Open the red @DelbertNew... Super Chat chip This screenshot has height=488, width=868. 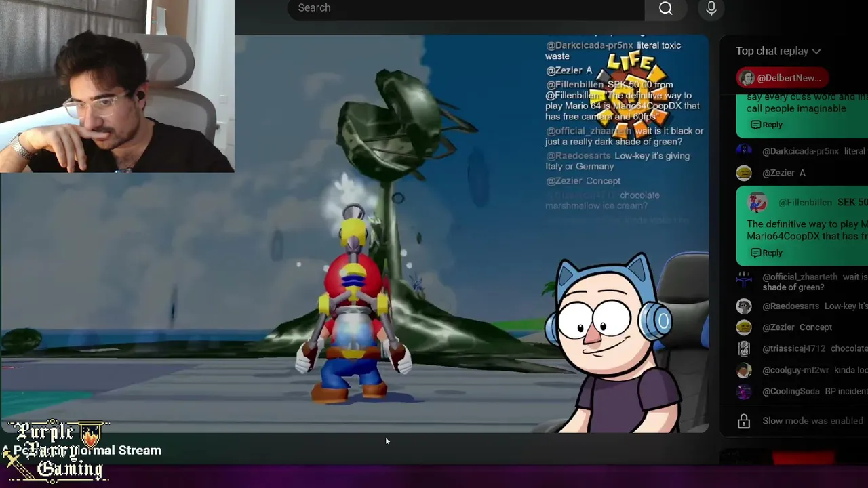(783, 78)
